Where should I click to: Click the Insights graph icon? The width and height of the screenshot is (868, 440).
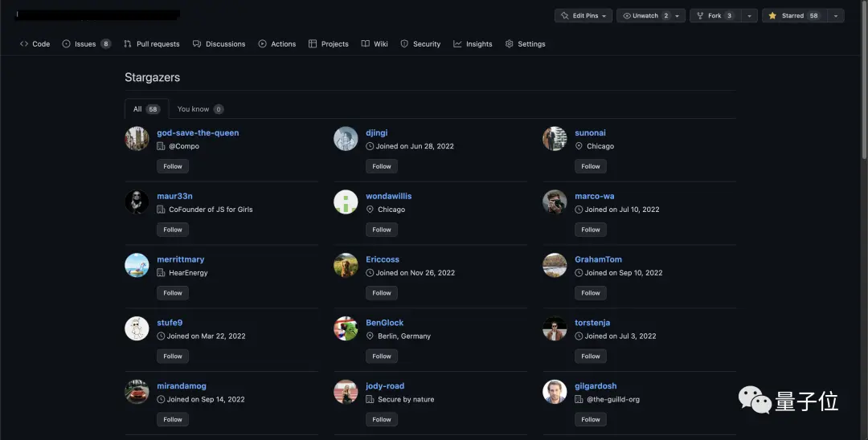click(x=457, y=44)
